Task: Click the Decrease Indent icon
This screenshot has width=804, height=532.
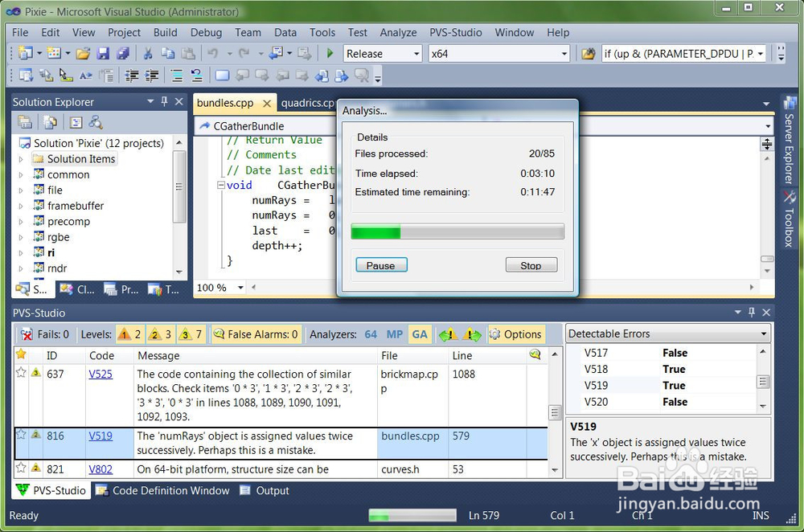Action: tap(132, 76)
